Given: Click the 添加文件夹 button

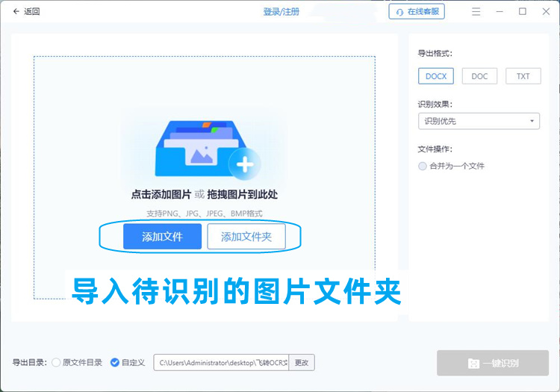Looking at the screenshot, I should [246, 237].
